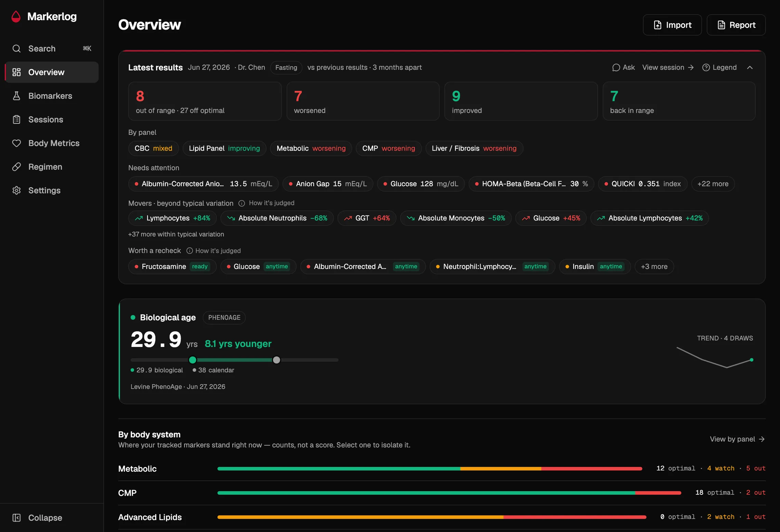Open the Insulin anytime recheck chip
Image resolution: width=780 pixels, height=532 pixels.
click(595, 267)
